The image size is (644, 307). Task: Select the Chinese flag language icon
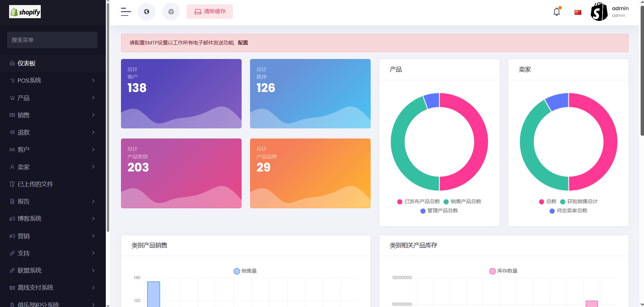pyautogui.click(x=578, y=12)
